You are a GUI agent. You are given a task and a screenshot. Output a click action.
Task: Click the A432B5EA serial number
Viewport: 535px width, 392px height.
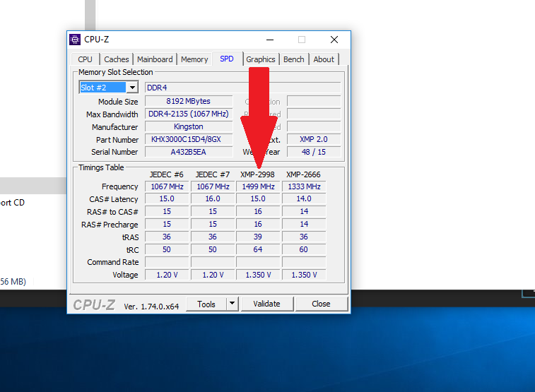pyautogui.click(x=189, y=152)
